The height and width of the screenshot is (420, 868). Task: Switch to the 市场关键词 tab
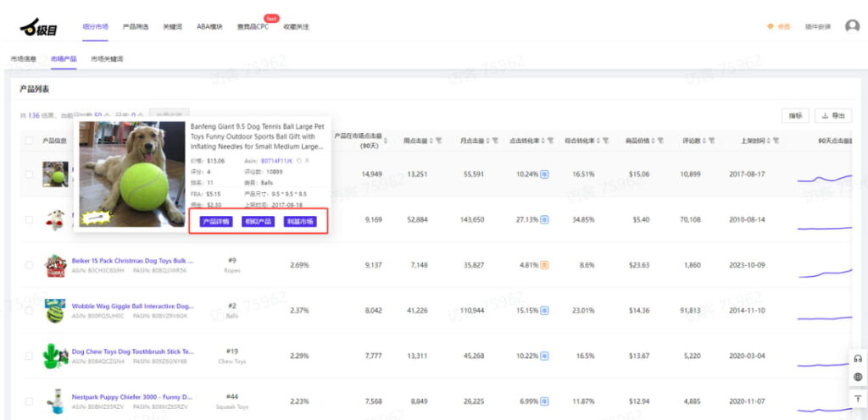pyautogui.click(x=107, y=59)
